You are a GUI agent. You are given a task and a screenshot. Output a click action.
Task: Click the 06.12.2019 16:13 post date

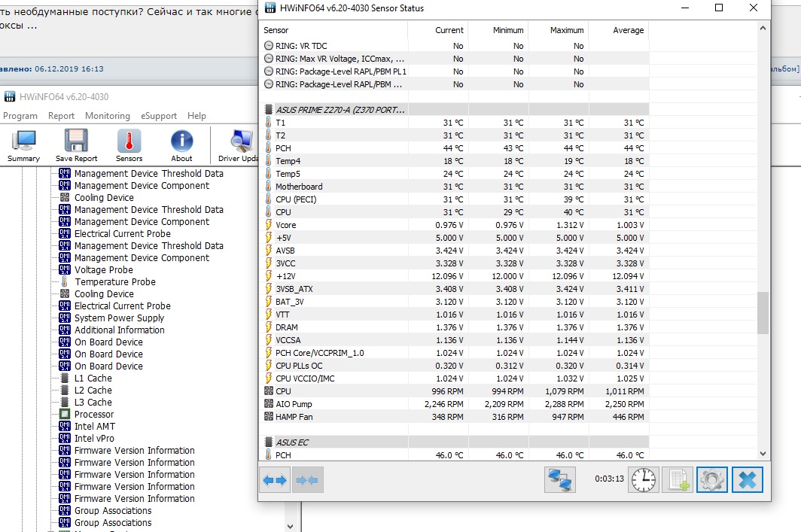[x=69, y=68]
